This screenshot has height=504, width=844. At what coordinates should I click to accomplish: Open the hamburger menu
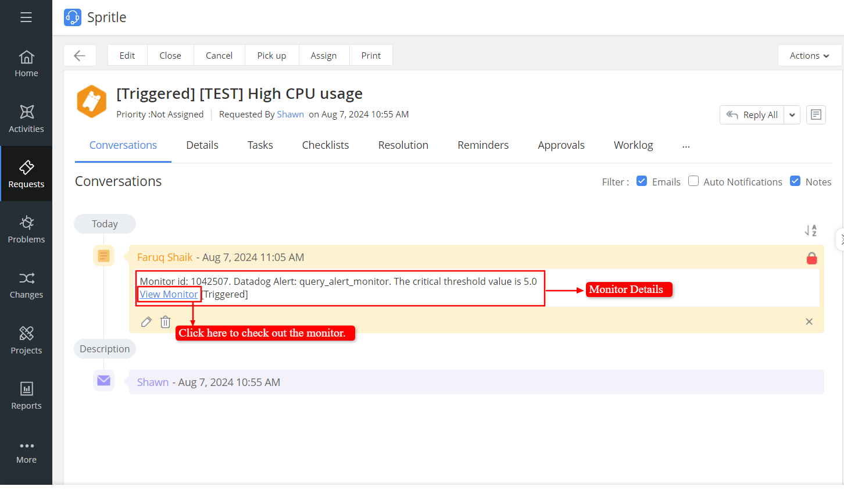point(26,17)
